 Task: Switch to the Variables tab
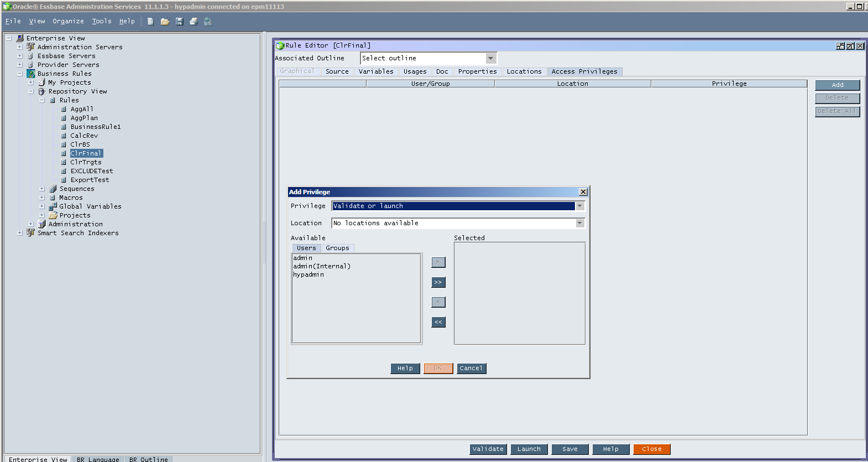[376, 71]
